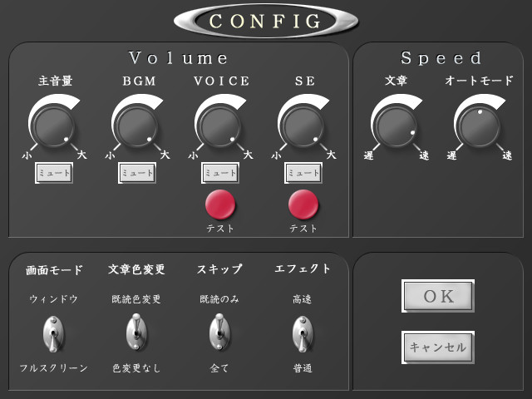The width and height of the screenshot is (532, 399).
Task: Confirm settings with the OK button
Action: [438, 297]
